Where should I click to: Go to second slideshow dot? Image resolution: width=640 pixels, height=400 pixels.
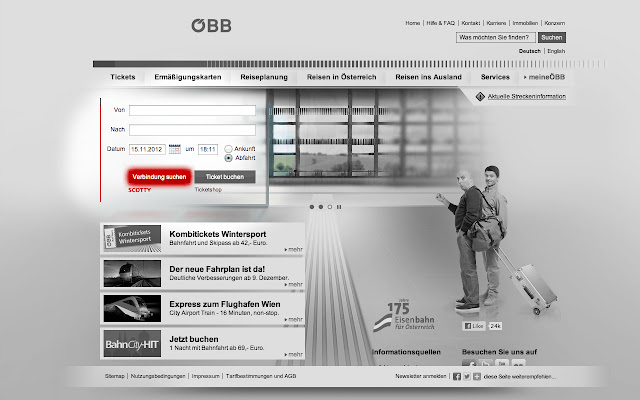[x=321, y=207]
